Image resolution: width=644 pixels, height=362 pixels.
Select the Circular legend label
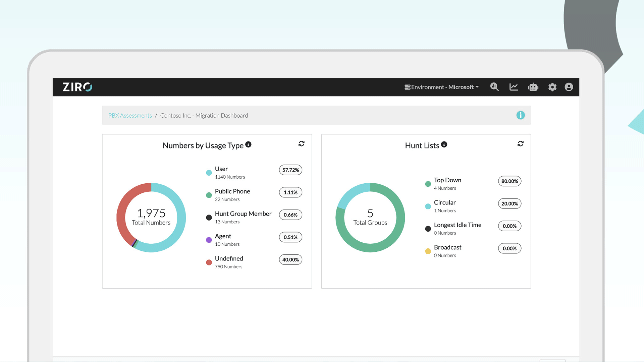(x=445, y=203)
